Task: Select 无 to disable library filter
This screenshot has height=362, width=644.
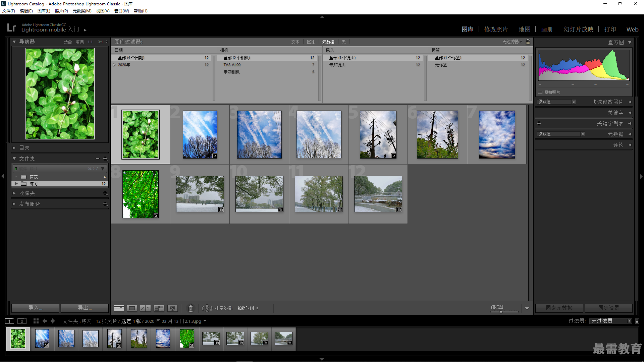Action: click(x=343, y=42)
